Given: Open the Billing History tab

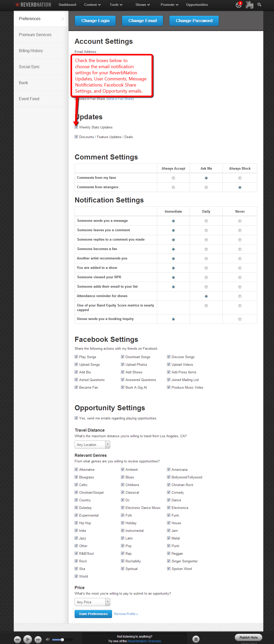Looking at the screenshot, I should [31, 51].
